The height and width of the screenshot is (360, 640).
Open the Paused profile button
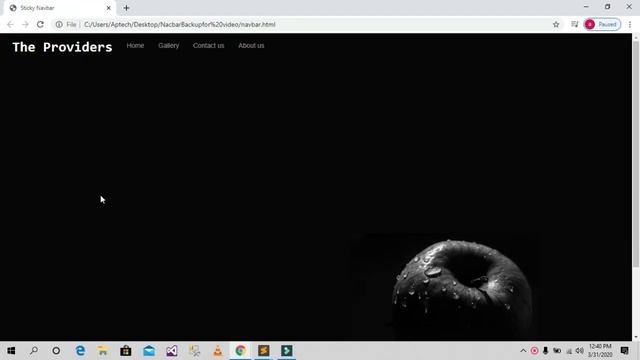(x=602, y=24)
